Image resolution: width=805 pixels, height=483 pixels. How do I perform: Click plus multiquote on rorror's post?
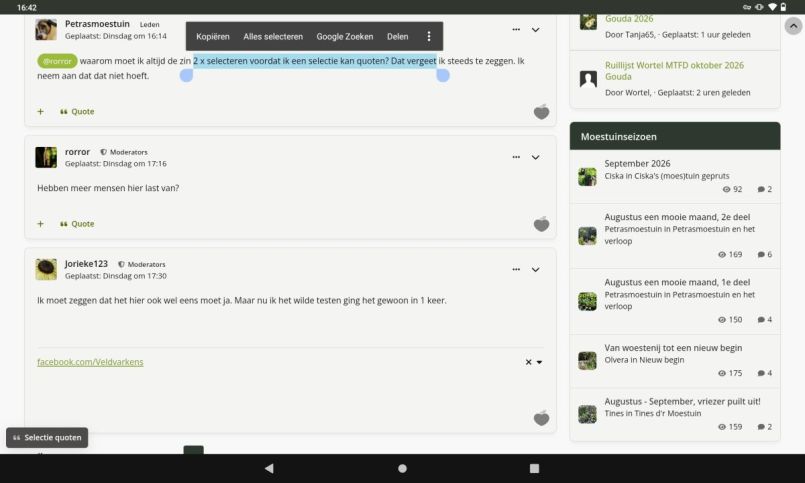click(41, 224)
